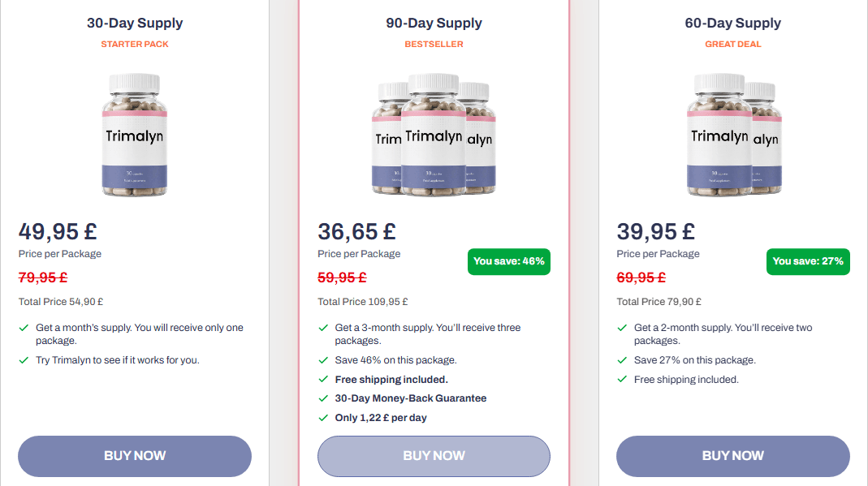
Task: Click the 'You save: 27%' green badge
Action: click(808, 261)
